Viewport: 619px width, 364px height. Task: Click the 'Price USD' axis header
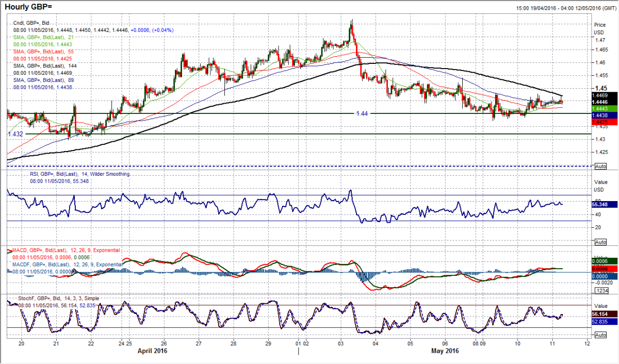600,28
